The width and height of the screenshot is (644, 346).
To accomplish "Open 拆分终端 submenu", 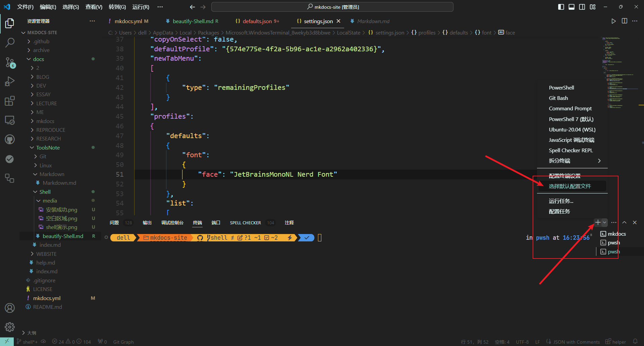I will (x=572, y=161).
